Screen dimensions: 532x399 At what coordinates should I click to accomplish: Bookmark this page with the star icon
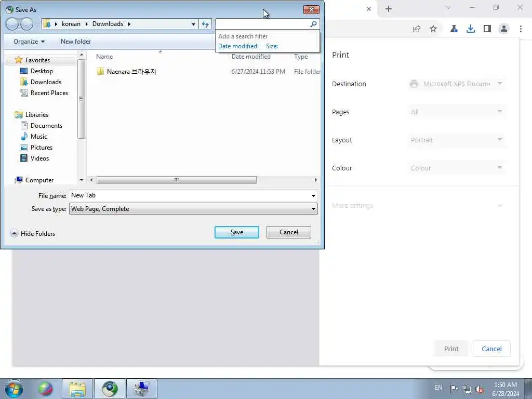pos(433,29)
